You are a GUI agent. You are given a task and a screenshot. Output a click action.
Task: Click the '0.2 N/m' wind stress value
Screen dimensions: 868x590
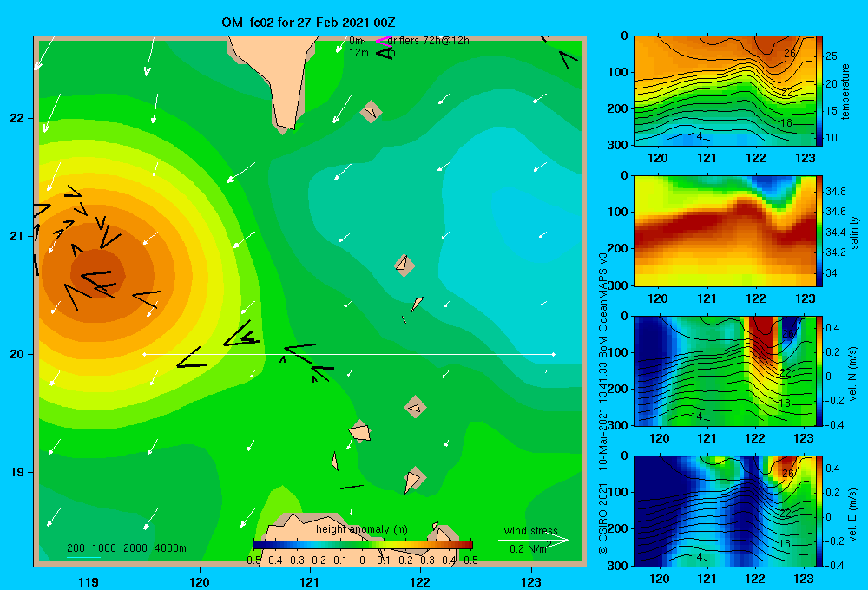(x=529, y=548)
